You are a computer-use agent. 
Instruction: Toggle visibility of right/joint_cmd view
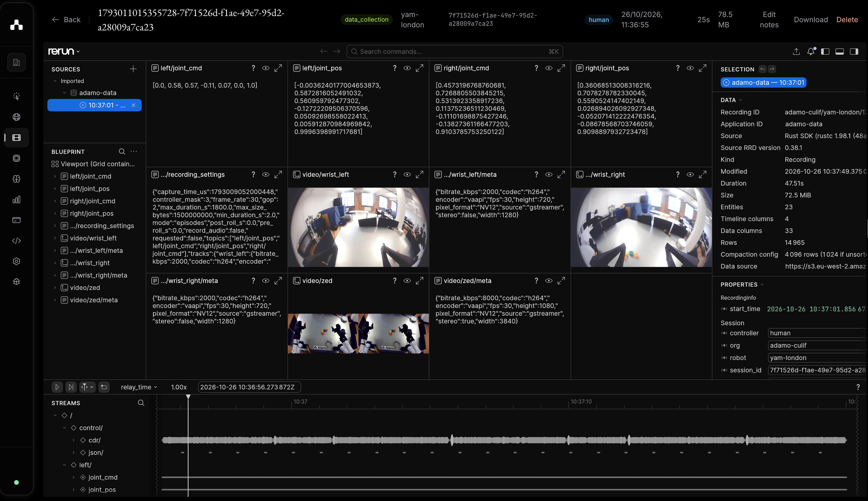pyautogui.click(x=549, y=68)
